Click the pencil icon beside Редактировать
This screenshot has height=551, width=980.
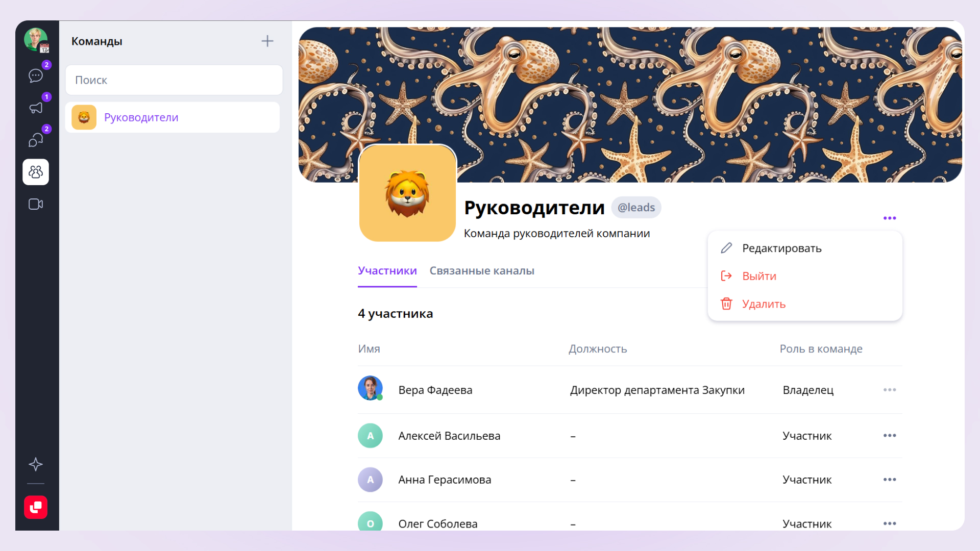pyautogui.click(x=726, y=248)
